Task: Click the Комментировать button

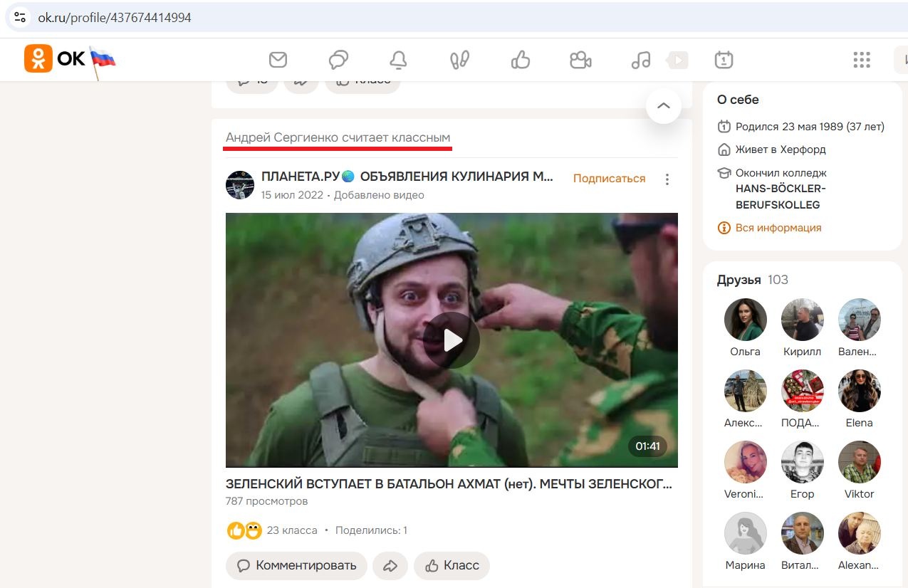Action: coord(296,566)
